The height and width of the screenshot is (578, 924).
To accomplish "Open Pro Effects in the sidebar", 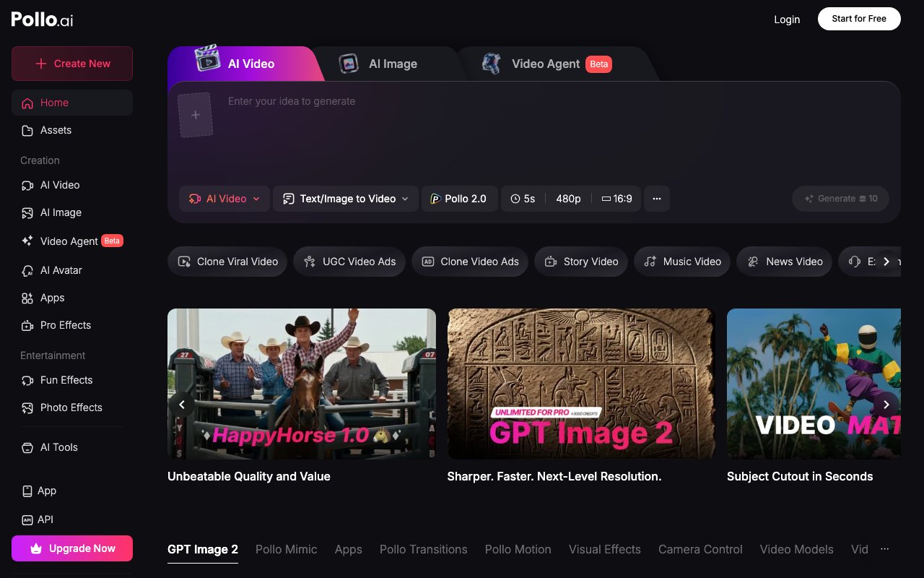I will tap(72, 325).
